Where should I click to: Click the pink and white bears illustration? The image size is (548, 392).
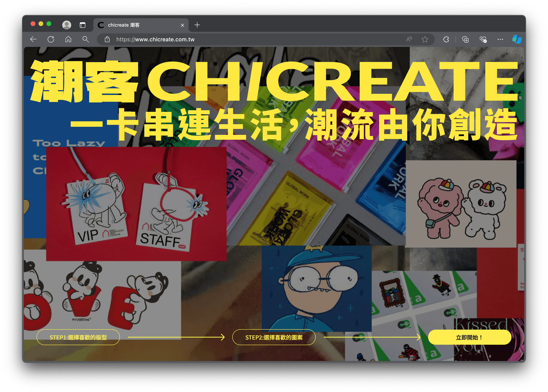[461, 204]
